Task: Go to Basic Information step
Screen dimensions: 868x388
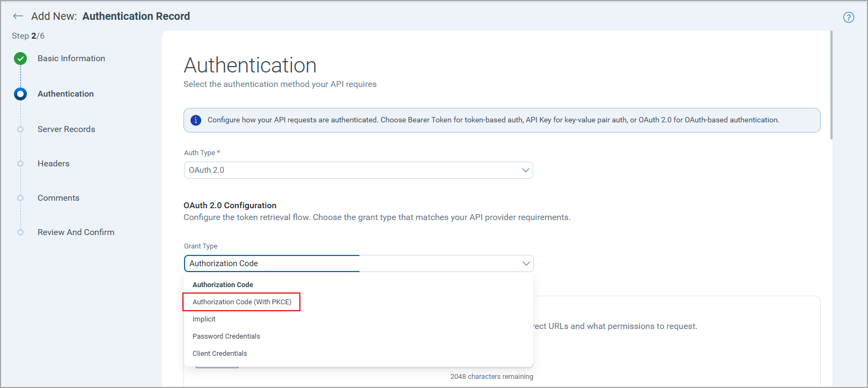Action: coord(71,58)
